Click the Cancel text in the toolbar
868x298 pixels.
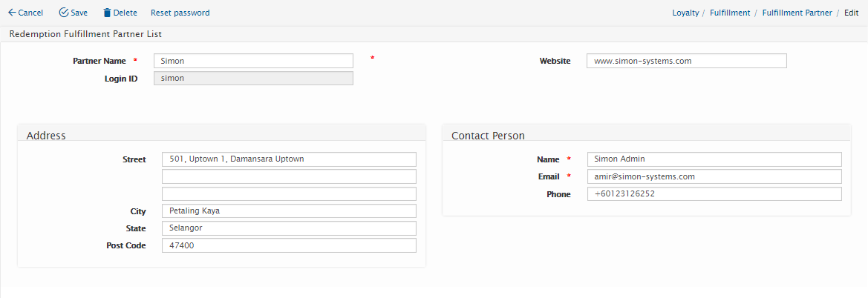30,13
